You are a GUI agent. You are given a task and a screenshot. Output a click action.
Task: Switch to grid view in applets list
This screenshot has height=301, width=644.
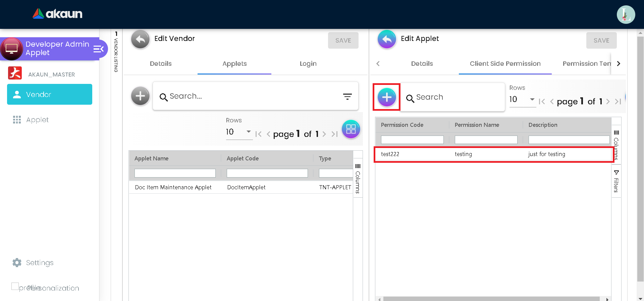click(351, 129)
